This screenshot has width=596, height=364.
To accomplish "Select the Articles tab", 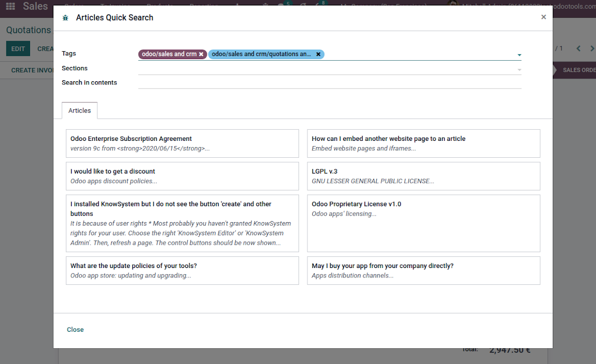I will pos(80,111).
